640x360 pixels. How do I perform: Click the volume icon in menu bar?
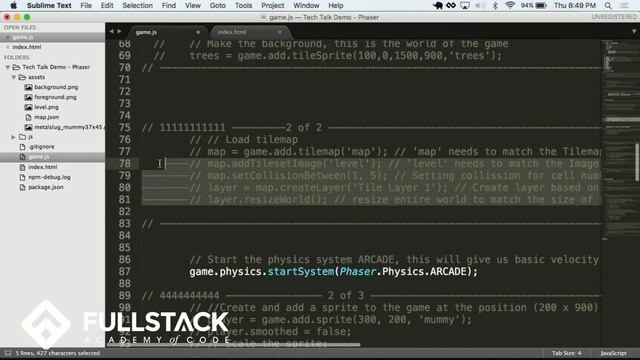pyautogui.click(x=481, y=5)
